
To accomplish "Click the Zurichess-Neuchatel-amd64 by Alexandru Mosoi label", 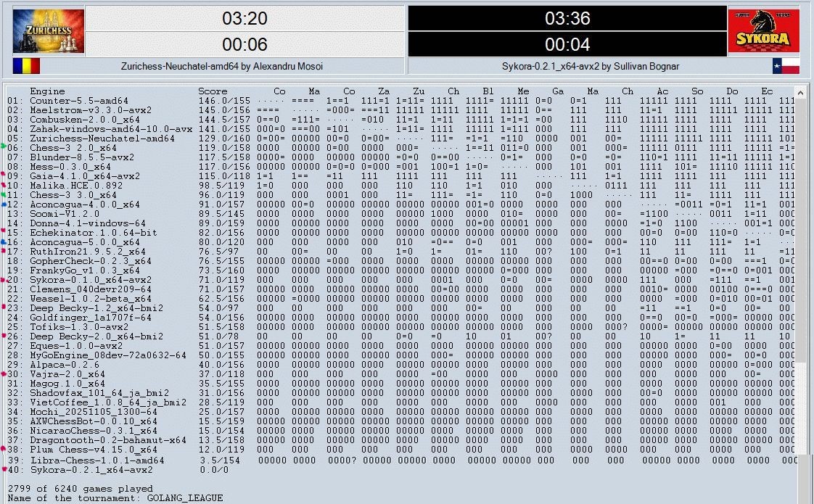I will pos(222,67).
